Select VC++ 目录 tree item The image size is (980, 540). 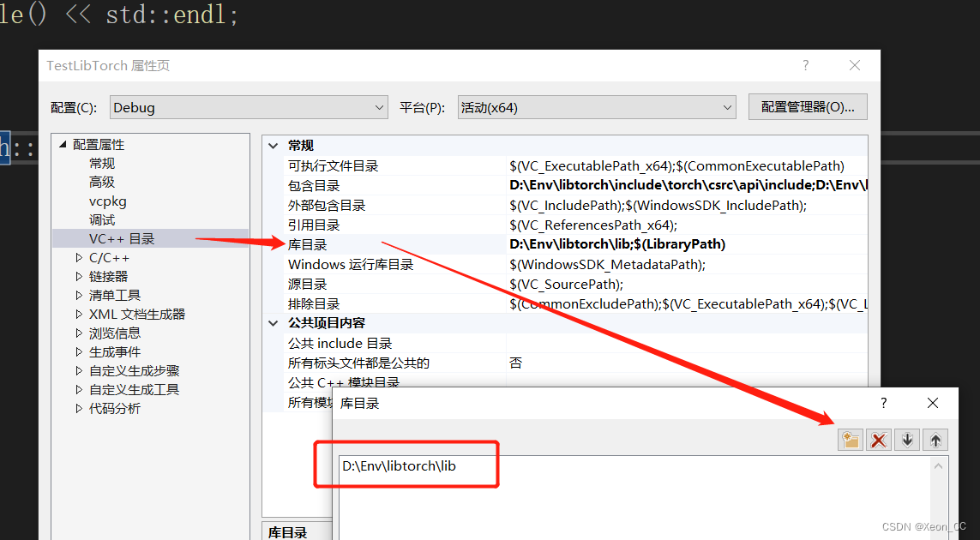point(121,239)
